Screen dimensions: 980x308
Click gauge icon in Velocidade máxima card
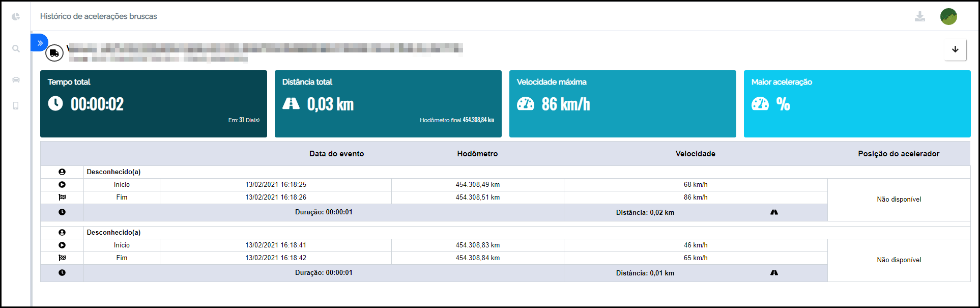click(x=526, y=104)
